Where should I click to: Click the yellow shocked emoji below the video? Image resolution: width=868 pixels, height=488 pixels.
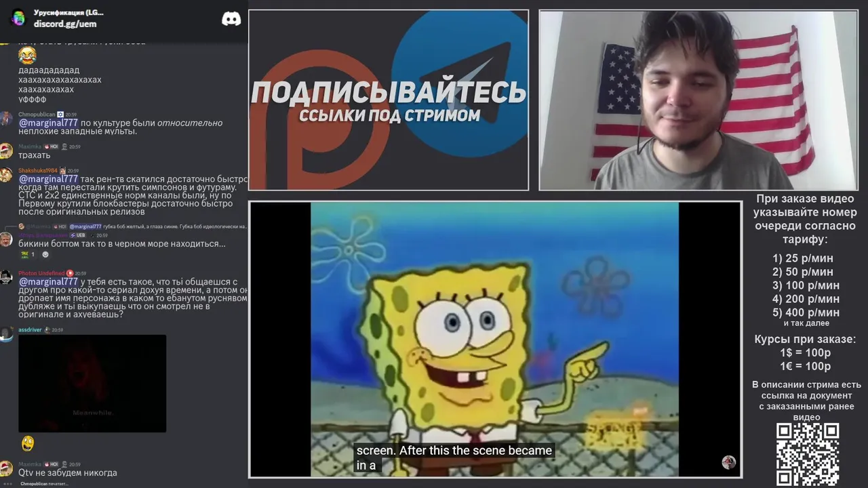(27, 443)
